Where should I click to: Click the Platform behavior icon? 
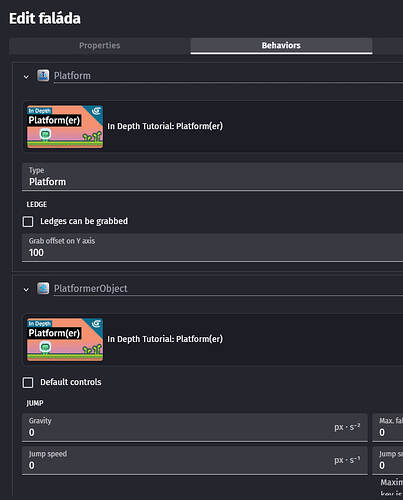tap(43, 76)
